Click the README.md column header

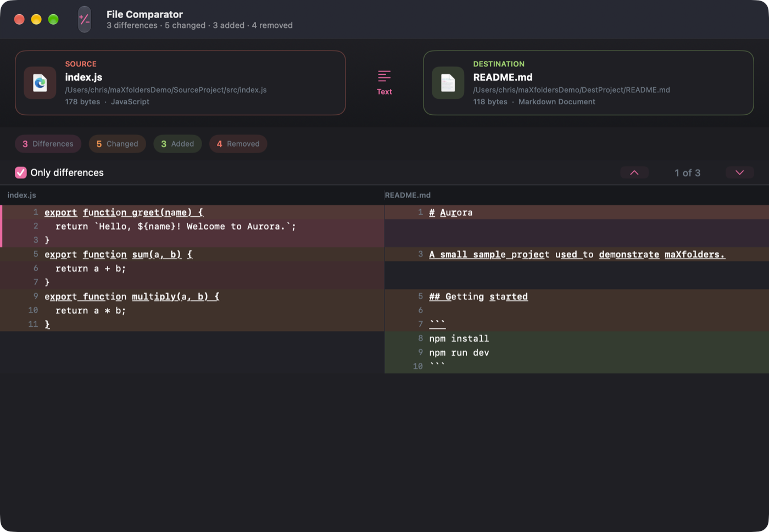(x=408, y=195)
